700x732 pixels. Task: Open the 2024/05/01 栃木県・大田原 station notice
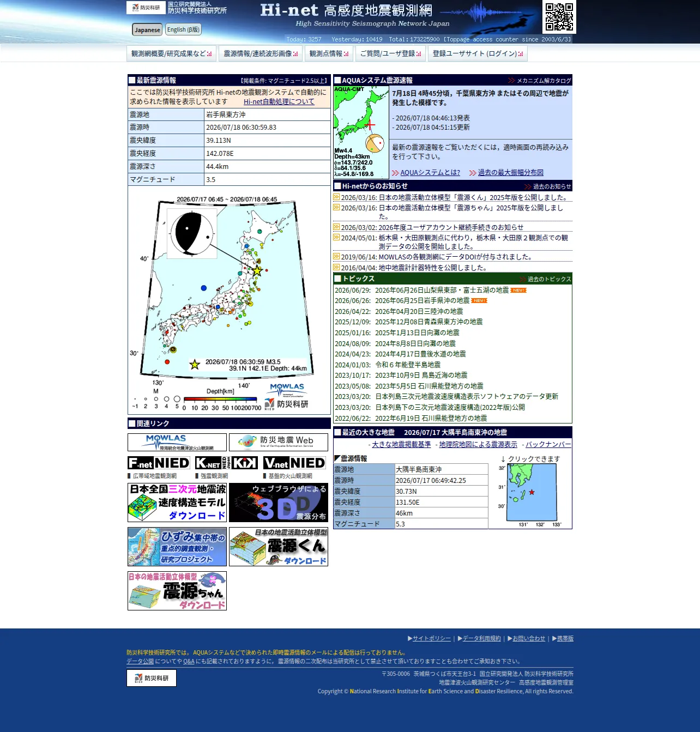point(473,242)
